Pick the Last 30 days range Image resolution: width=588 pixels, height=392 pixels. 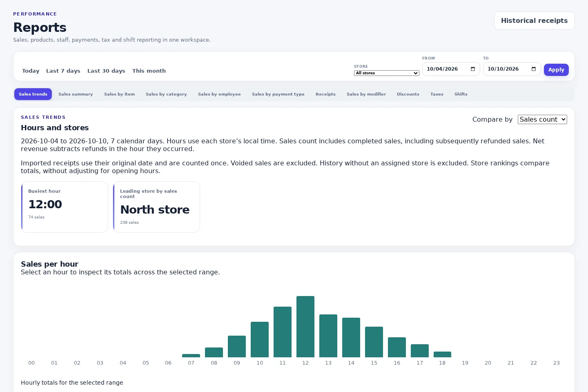tap(106, 71)
